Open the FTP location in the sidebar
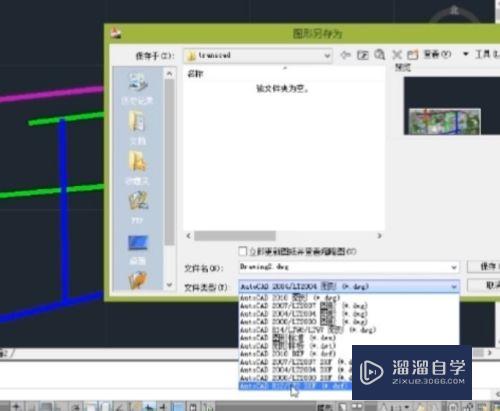This screenshot has width=500, height=411. tap(137, 207)
